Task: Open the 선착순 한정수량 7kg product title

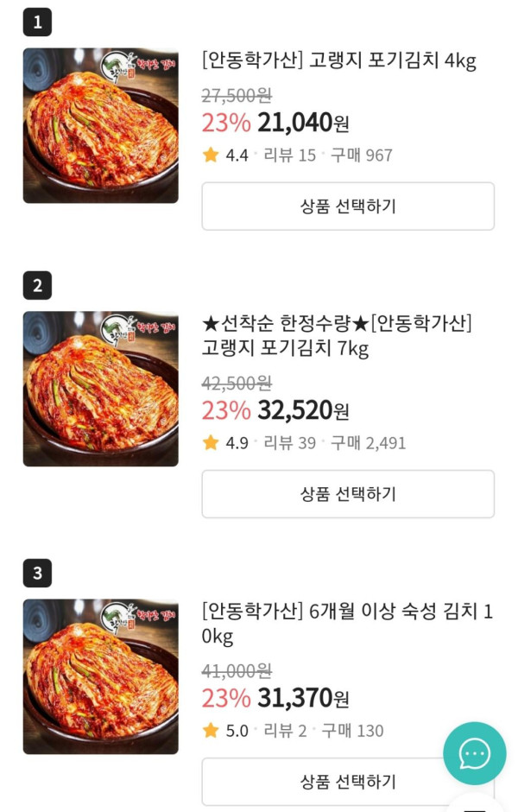Action: tap(337, 335)
